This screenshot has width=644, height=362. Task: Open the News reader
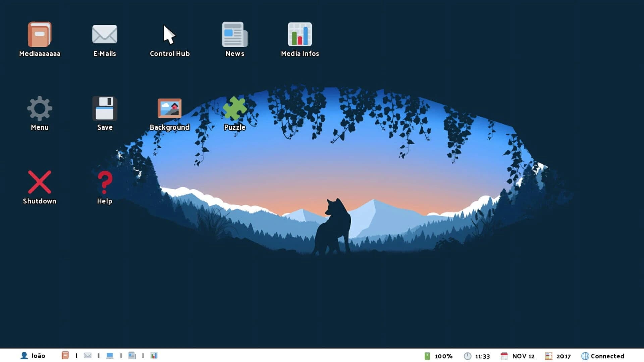(x=234, y=35)
